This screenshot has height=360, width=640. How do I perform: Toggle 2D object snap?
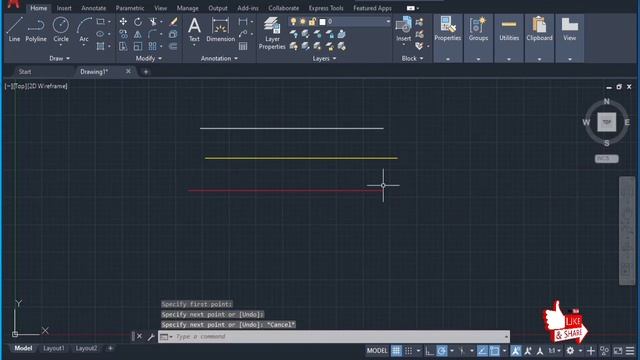point(494,351)
